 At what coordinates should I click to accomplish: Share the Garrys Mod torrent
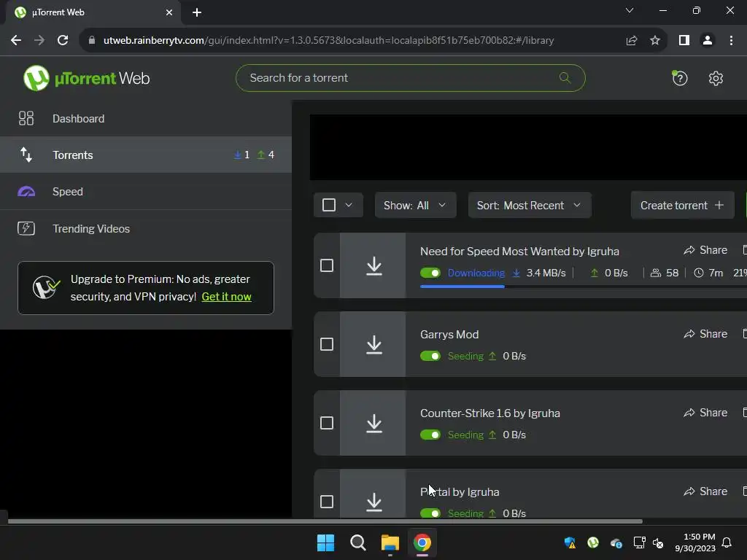click(705, 334)
